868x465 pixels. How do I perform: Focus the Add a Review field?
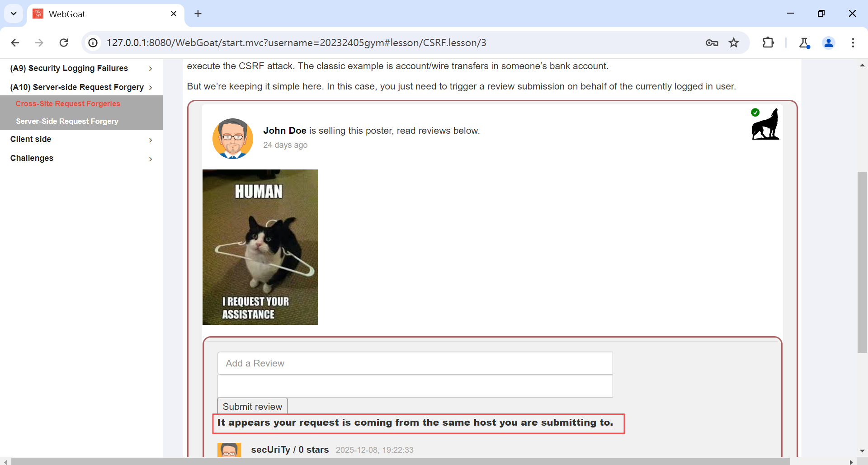click(x=415, y=363)
